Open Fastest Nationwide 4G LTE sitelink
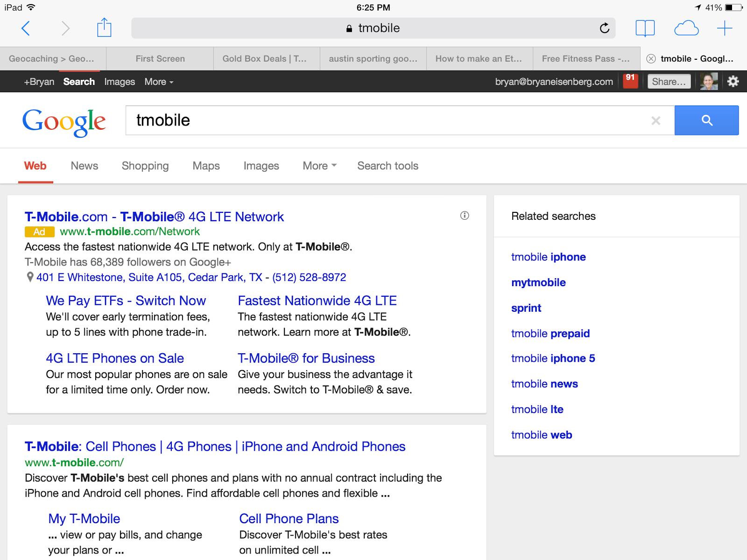The width and height of the screenshot is (747, 560). pos(317,301)
